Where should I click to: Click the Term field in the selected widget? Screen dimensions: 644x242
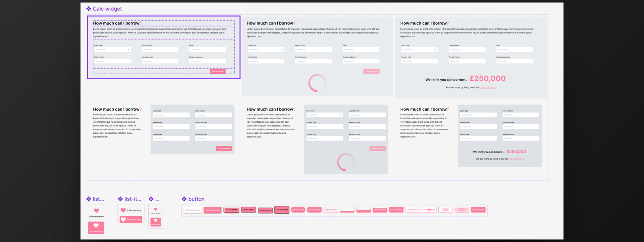[207, 50]
